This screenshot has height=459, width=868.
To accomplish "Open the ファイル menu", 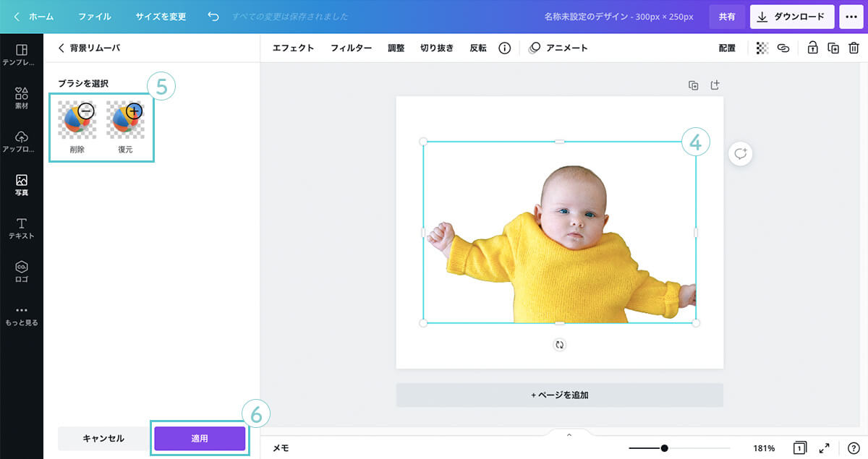I will point(95,16).
